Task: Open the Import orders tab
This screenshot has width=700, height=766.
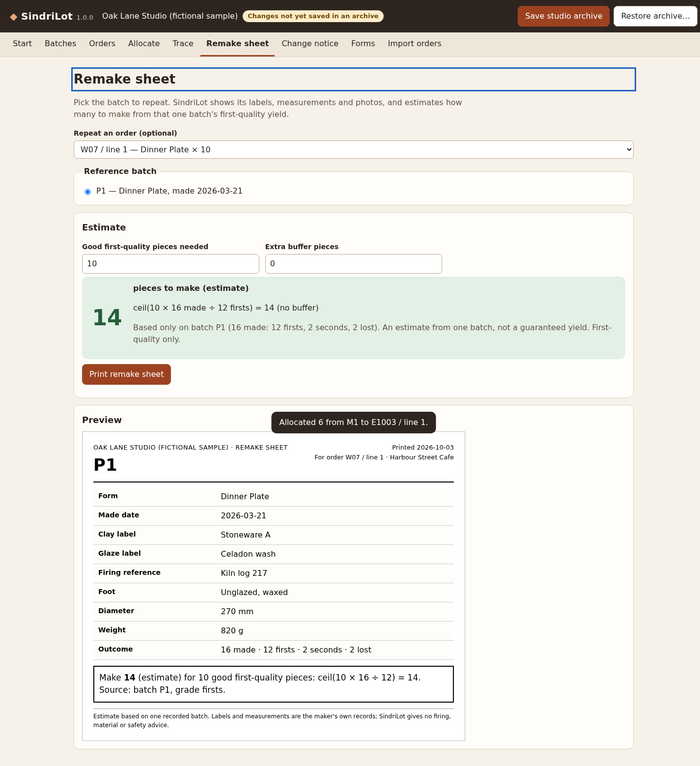Action: coord(415,44)
